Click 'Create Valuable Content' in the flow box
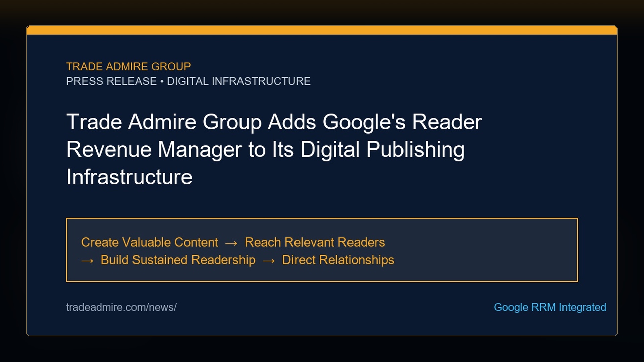 [x=150, y=242]
